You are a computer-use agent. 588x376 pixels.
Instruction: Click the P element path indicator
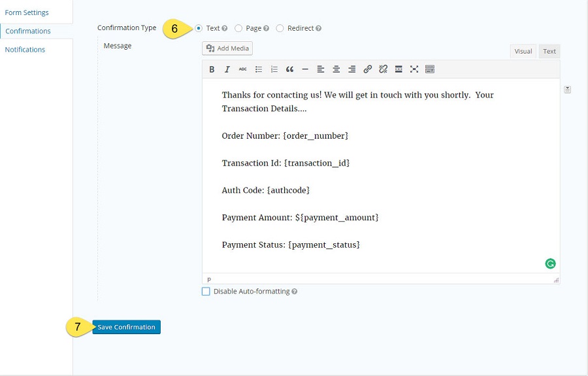(209, 280)
